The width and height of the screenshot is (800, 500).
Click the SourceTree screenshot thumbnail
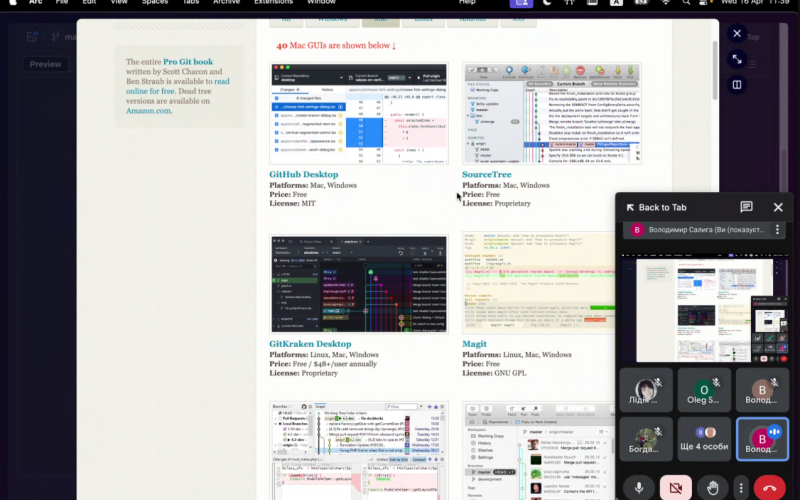coord(552,113)
